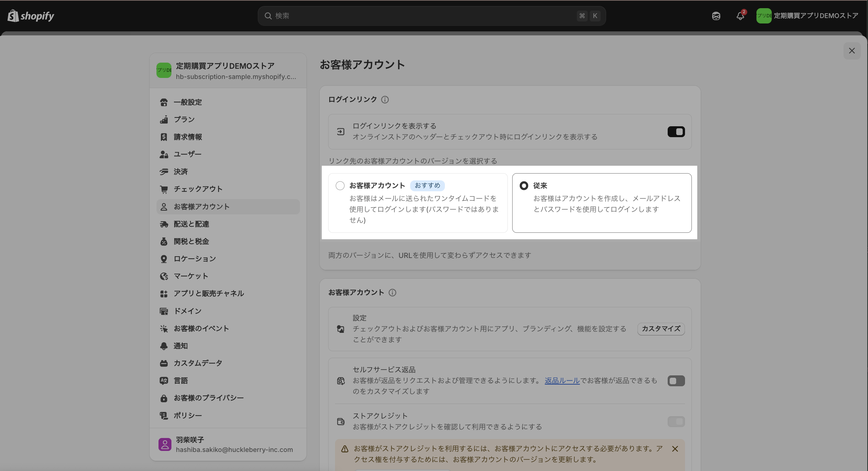Click the Shopify logo in top bar

pos(31,16)
